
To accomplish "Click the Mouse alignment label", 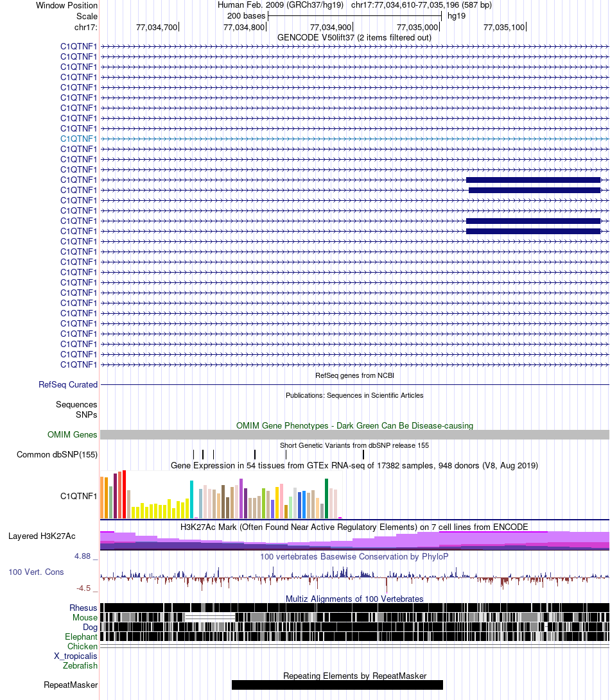I will click(x=85, y=617).
